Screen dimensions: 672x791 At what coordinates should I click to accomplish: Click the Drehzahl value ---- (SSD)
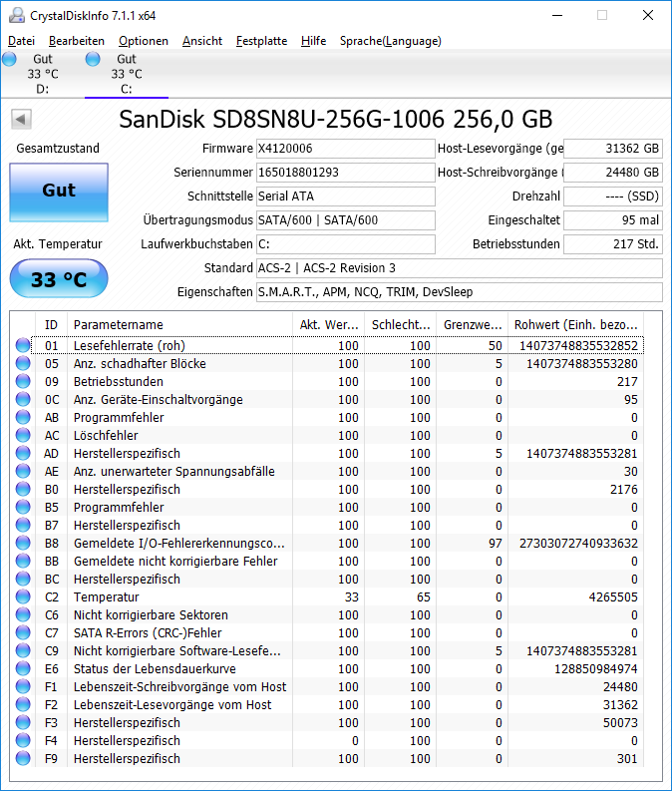613,197
